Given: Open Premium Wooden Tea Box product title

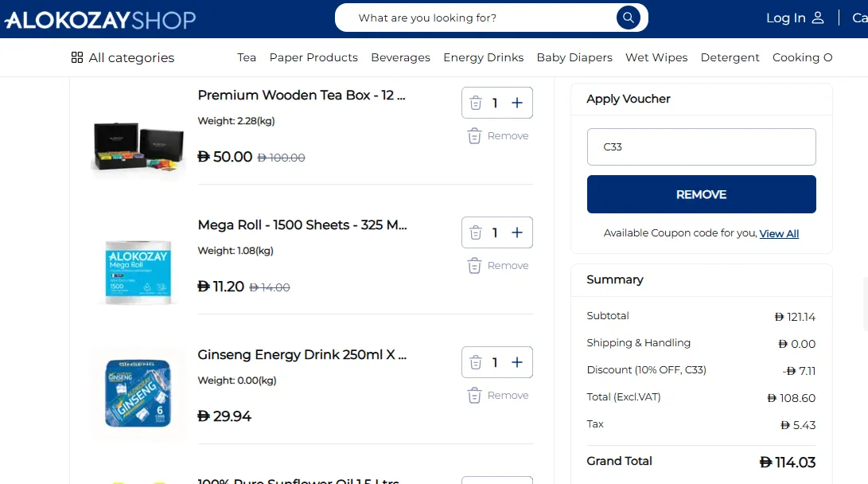Looking at the screenshot, I should pos(302,96).
